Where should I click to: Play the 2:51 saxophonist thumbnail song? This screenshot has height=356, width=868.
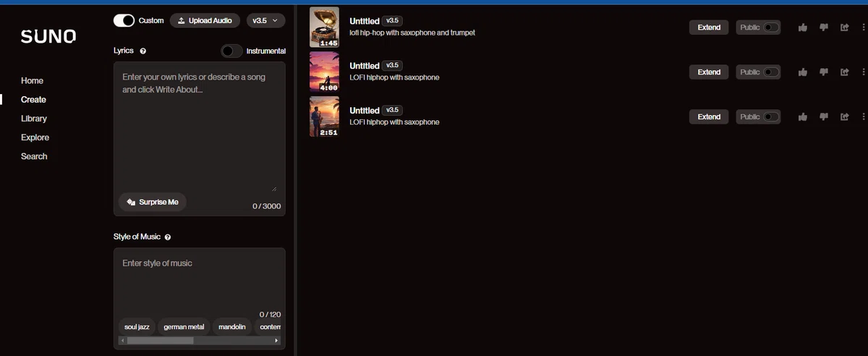pyautogui.click(x=324, y=117)
